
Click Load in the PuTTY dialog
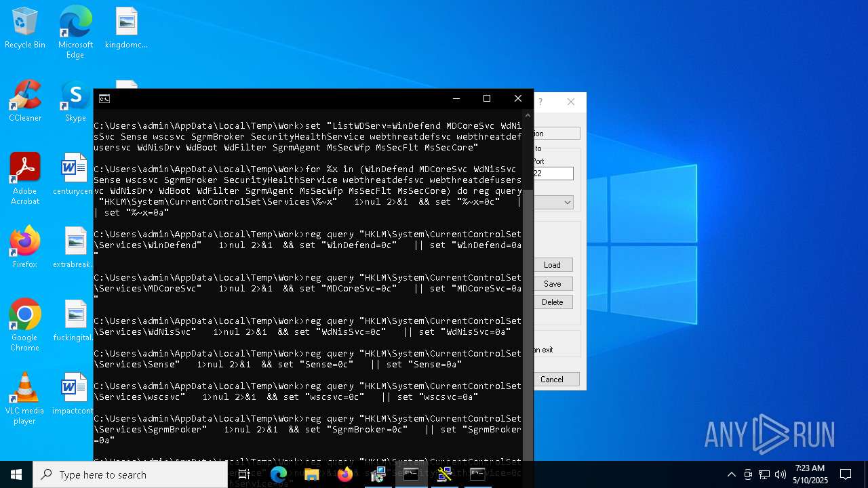(x=553, y=265)
